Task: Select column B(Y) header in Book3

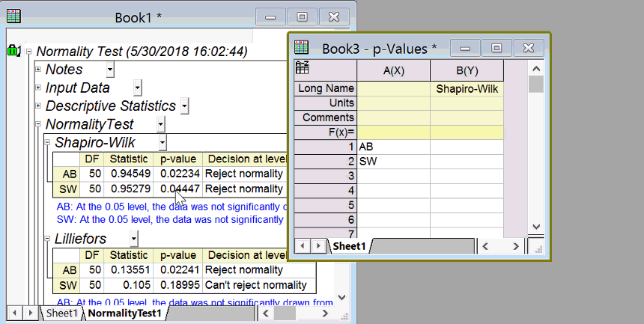Action: (467, 70)
